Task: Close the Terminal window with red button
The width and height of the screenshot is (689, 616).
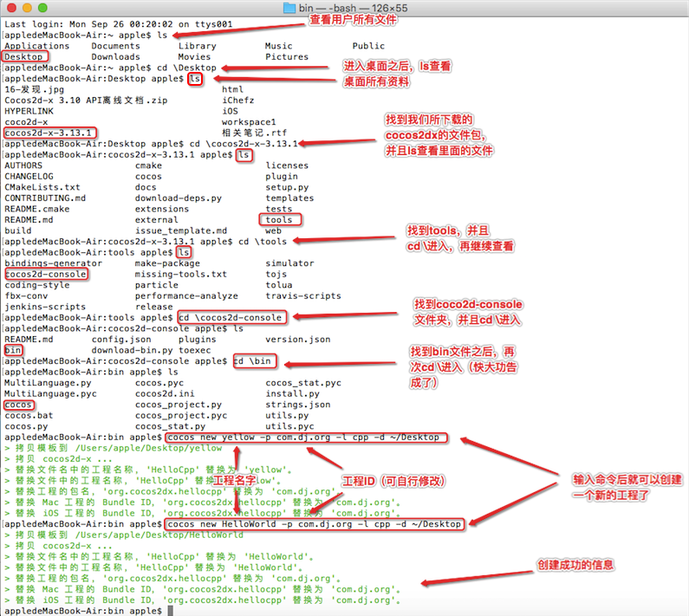Action: pyautogui.click(x=12, y=8)
